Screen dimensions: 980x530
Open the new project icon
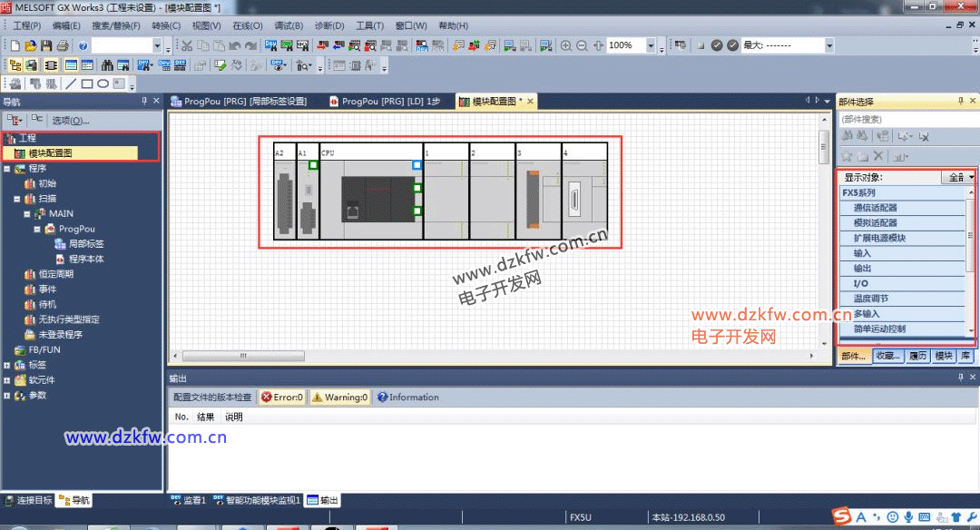pyautogui.click(x=15, y=45)
